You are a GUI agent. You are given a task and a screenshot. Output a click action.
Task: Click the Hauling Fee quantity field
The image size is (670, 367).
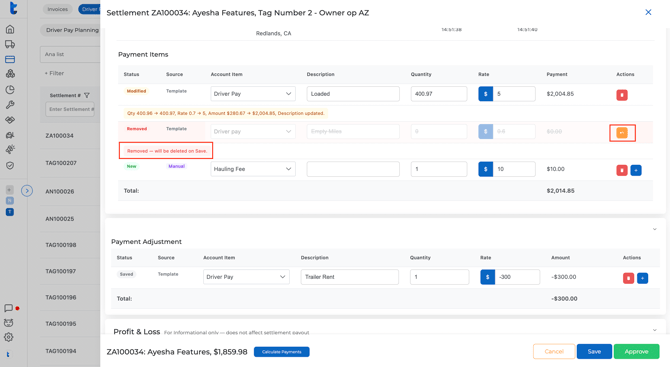(x=439, y=169)
